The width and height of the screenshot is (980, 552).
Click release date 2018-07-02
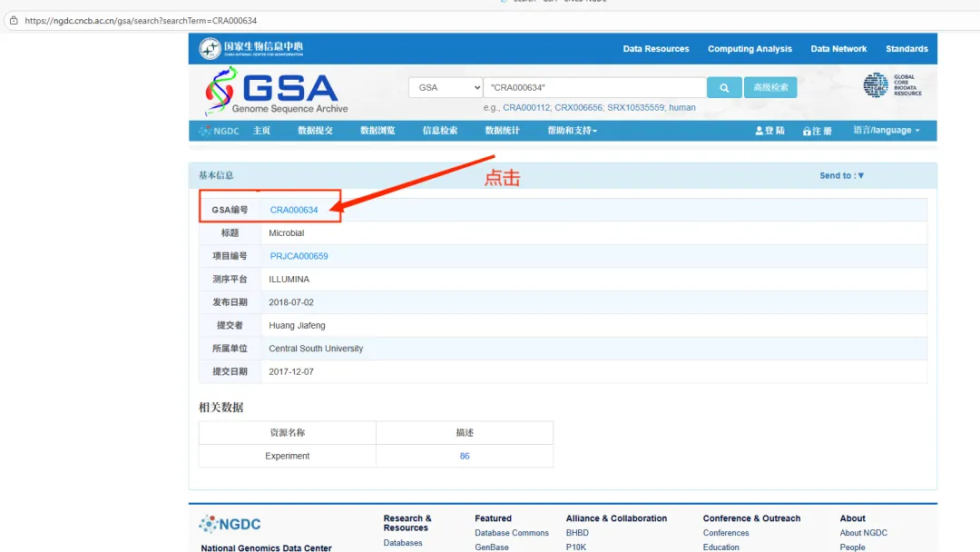coord(291,302)
